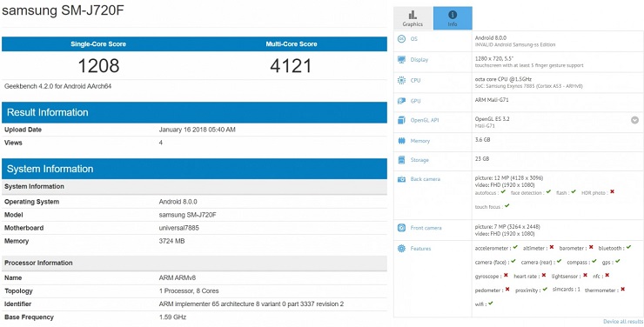The image size is (644, 327).
Task: Click the Name value ARM ARMv8
Action: coord(177,278)
